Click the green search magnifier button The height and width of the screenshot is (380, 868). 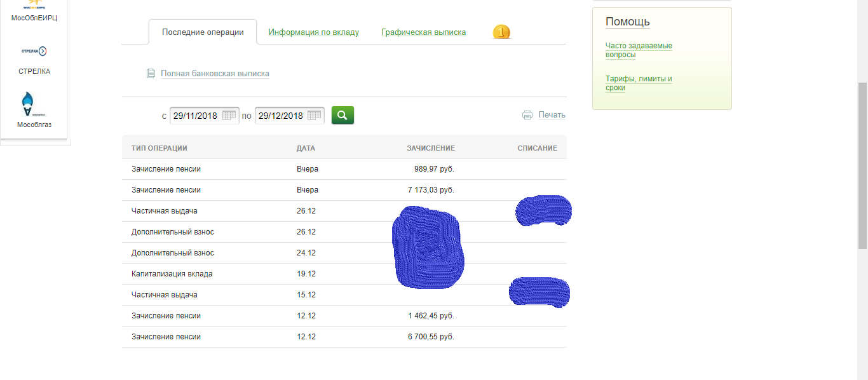pyautogui.click(x=342, y=115)
